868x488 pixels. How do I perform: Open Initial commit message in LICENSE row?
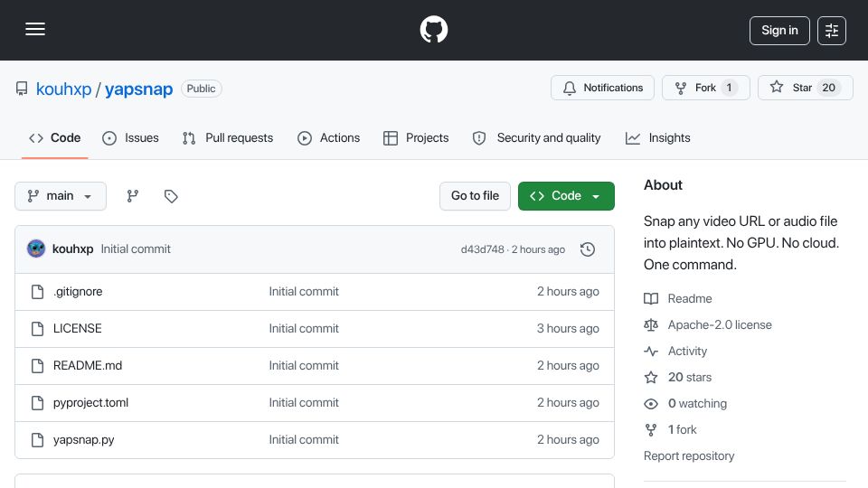[x=304, y=329]
